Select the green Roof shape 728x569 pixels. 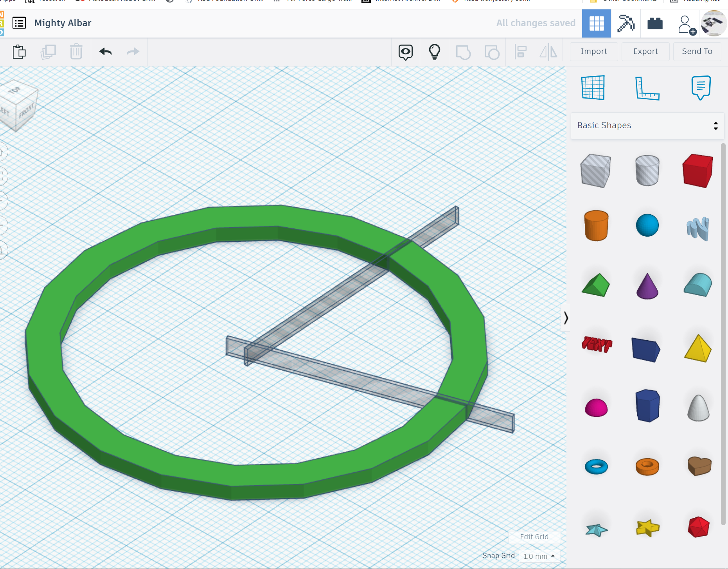596,285
